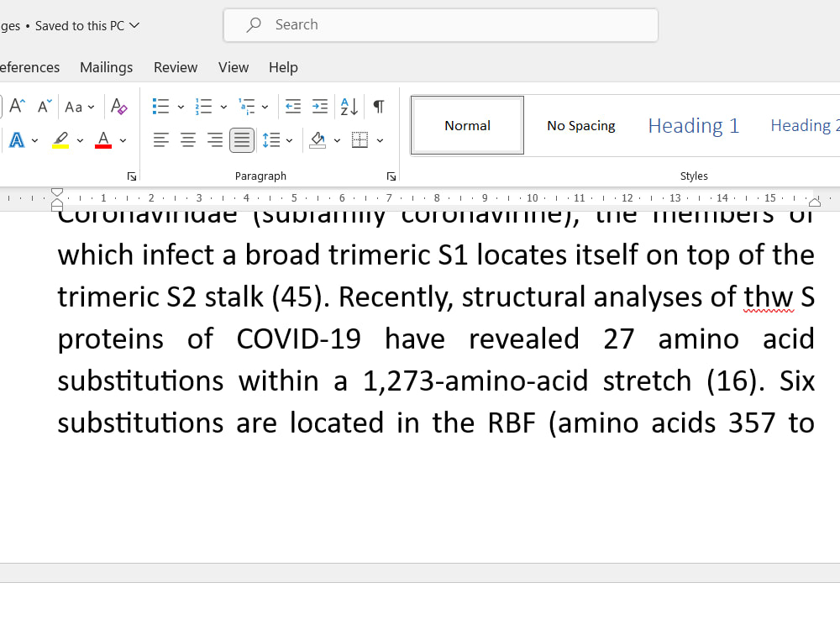Open Font dialog box launcher
The width and height of the screenshot is (840, 630).
tap(132, 176)
